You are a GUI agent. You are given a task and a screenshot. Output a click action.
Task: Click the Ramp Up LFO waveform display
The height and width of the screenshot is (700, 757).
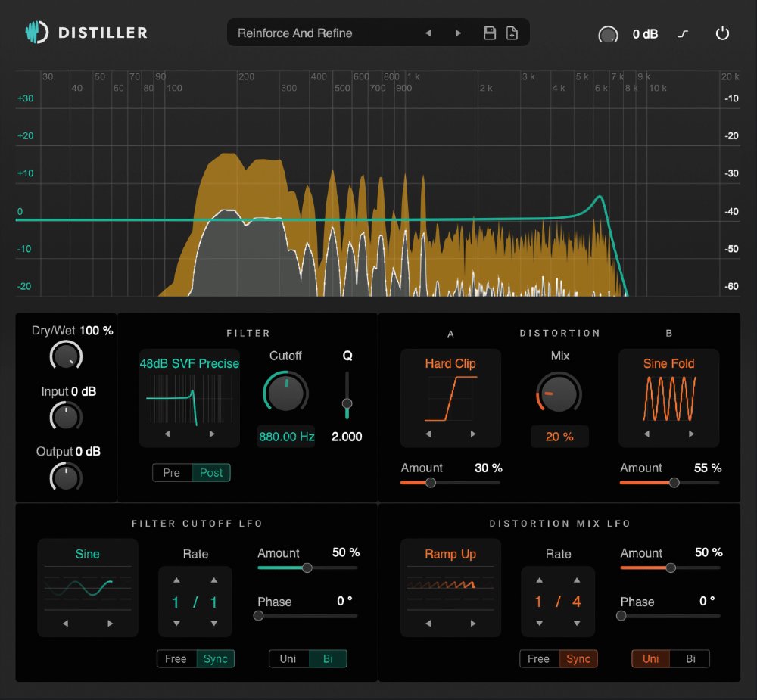450,588
